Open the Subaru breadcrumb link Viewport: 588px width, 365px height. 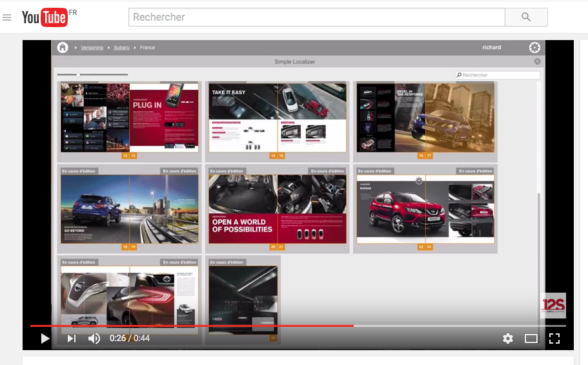coord(121,48)
